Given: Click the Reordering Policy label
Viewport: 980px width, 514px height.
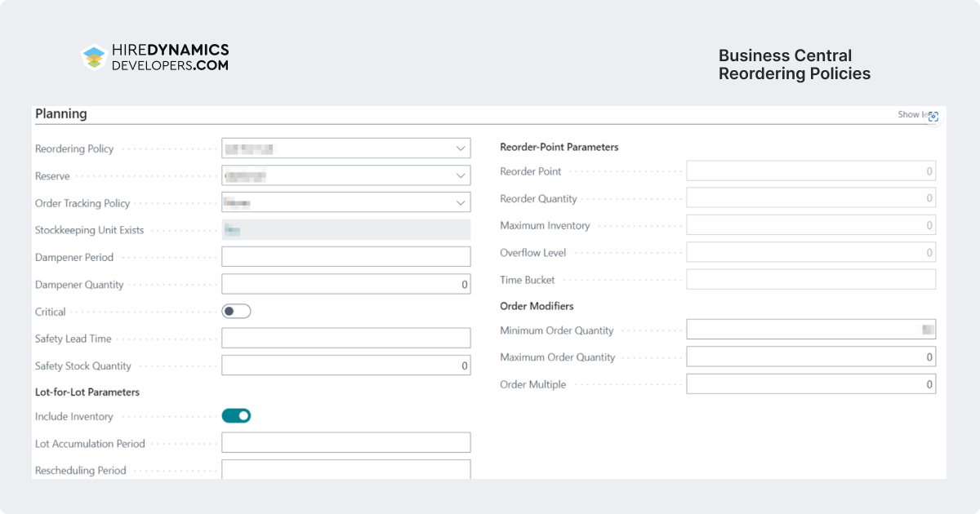Looking at the screenshot, I should pyautogui.click(x=74, y=149).
